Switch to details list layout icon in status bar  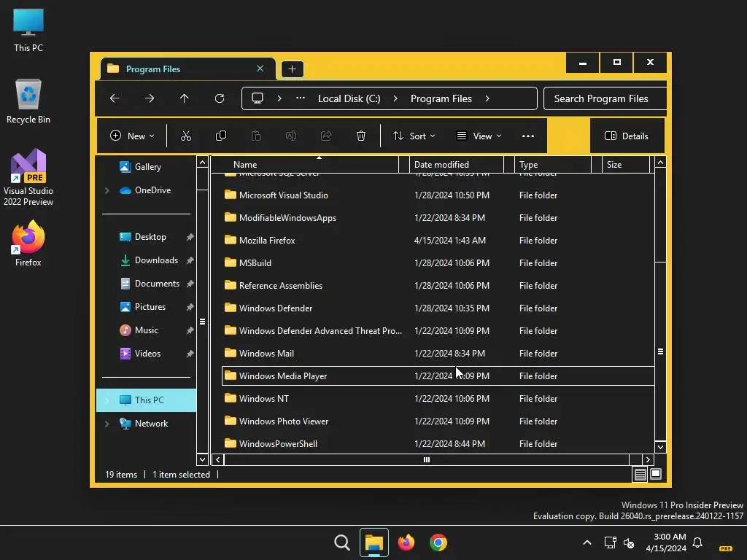click(640, 474)
